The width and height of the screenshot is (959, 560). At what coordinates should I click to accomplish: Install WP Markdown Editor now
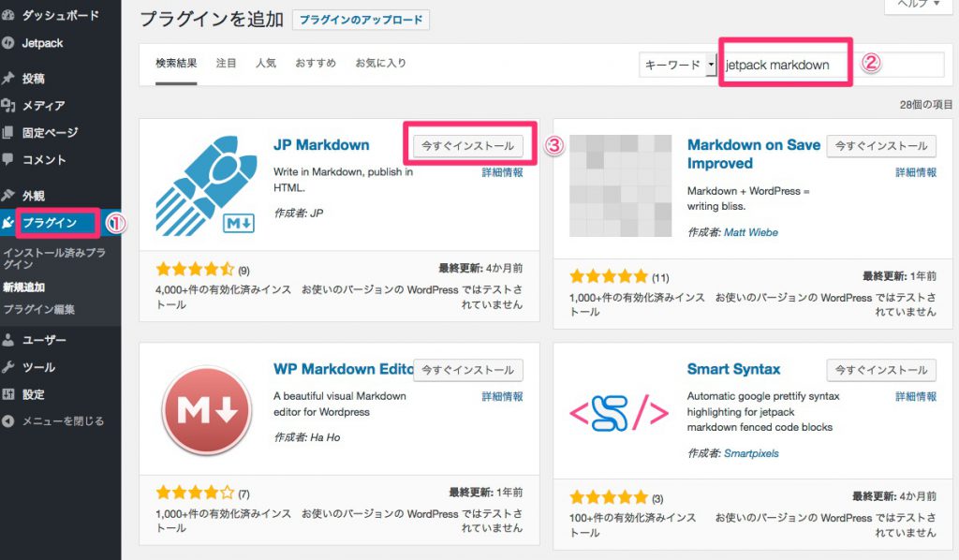pos(468,370)
